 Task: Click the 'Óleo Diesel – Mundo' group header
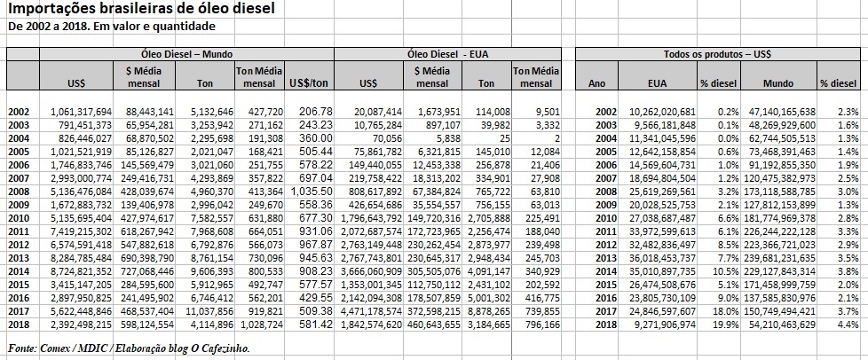[186, 54]
